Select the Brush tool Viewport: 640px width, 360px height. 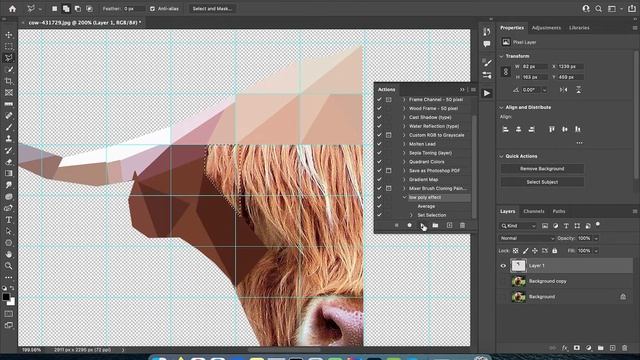point(9,127)
